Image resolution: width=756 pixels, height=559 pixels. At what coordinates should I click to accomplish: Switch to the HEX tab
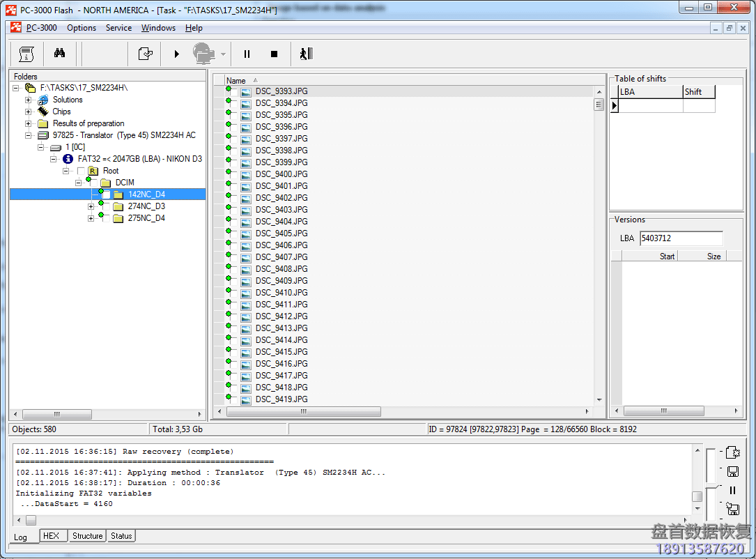[x=51, y=536]
